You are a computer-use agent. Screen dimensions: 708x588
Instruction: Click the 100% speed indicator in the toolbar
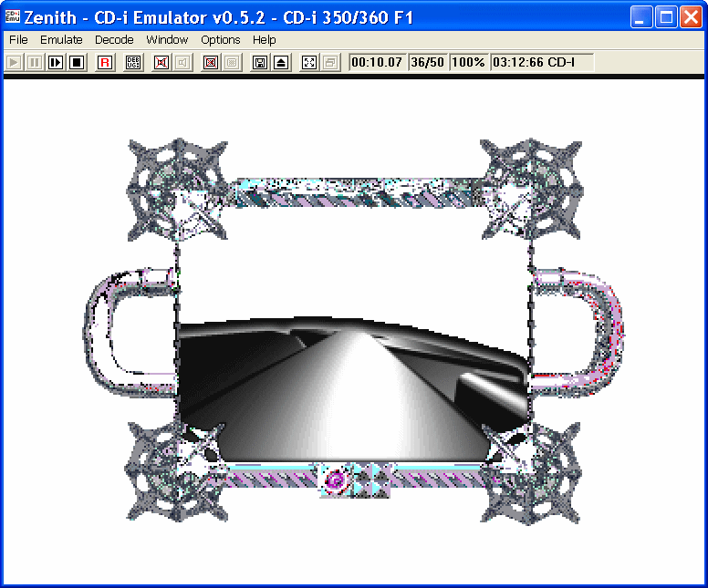coord(468,63)
